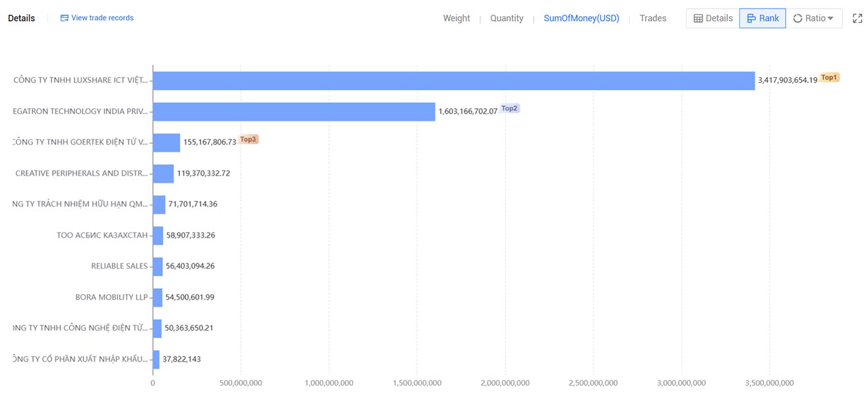Click the 119,370,332.72 value
The width and height of the screenshot is (868, 396).
[x=204, y=174]
